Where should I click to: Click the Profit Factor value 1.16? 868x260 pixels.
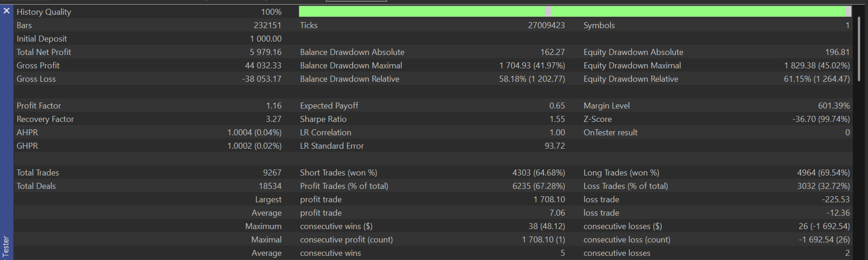pyautogui.click(x=274, y=106)
